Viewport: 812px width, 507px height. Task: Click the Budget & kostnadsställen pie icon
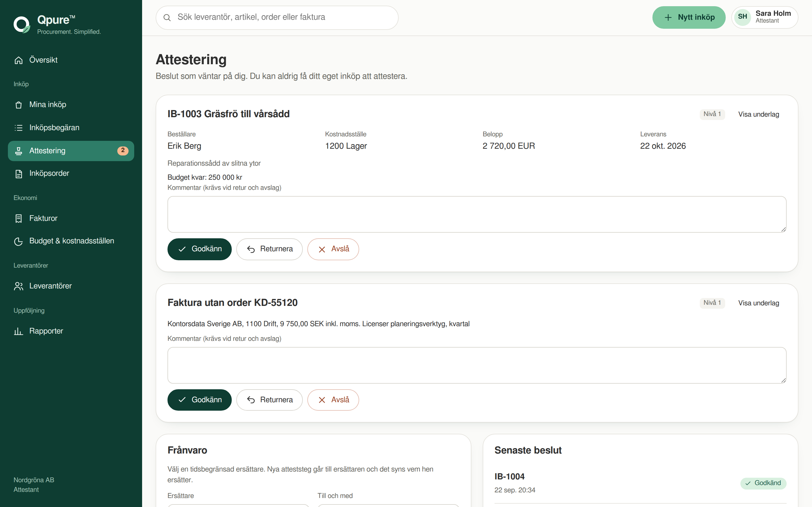pyautogui.click(x=18, y=241)
